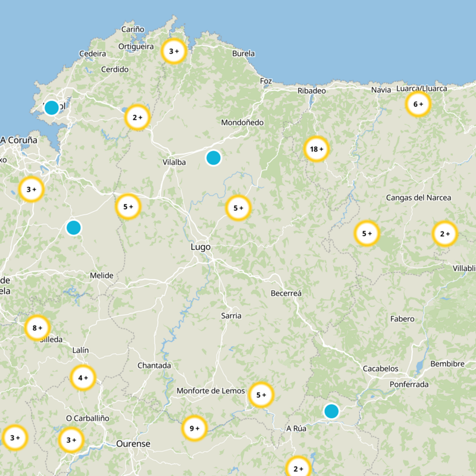
Task: Open the 3 + cluster below O Carballiño
Action: tap(71, 440)
